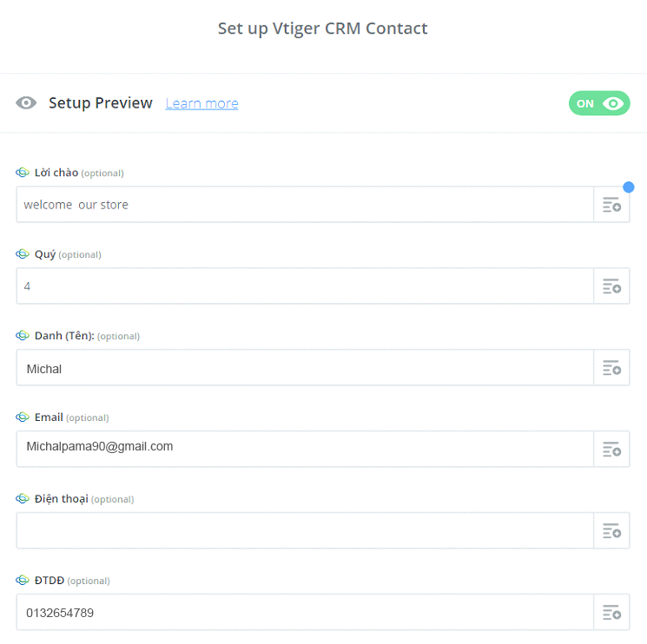Click Vtiger icon beside Lời chào label

point(23,173)
